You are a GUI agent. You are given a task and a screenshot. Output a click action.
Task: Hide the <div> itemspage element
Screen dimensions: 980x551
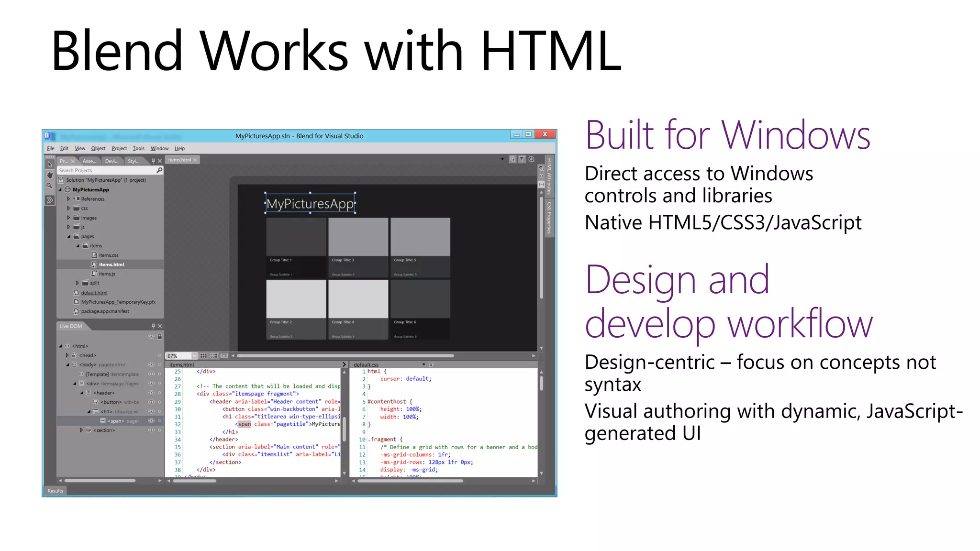pos(151,383)
